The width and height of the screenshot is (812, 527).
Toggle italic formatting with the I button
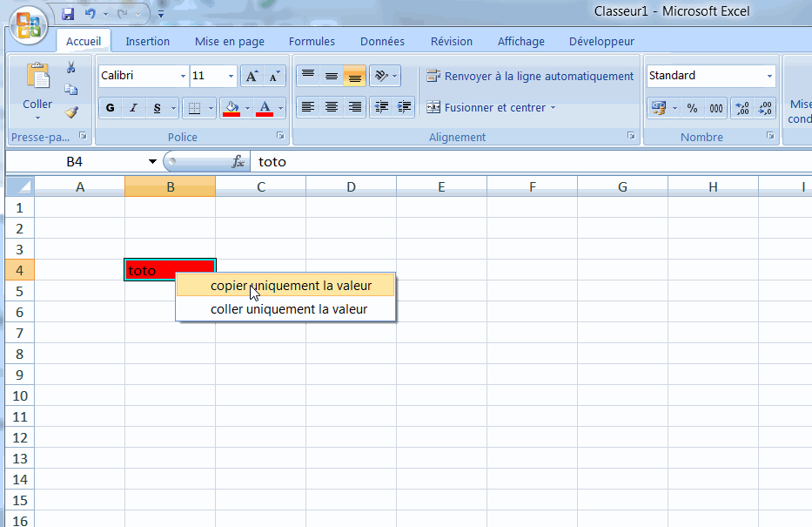(x=133, y=106)
